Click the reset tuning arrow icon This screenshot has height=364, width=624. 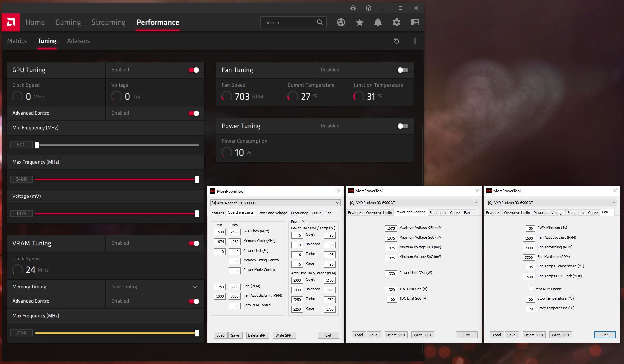pyautogui.click(x=397, y=41)
